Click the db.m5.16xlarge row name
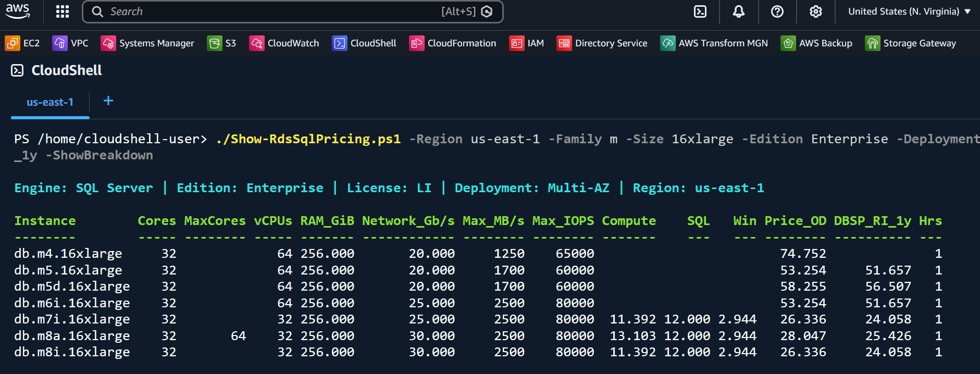 (68, 270)
